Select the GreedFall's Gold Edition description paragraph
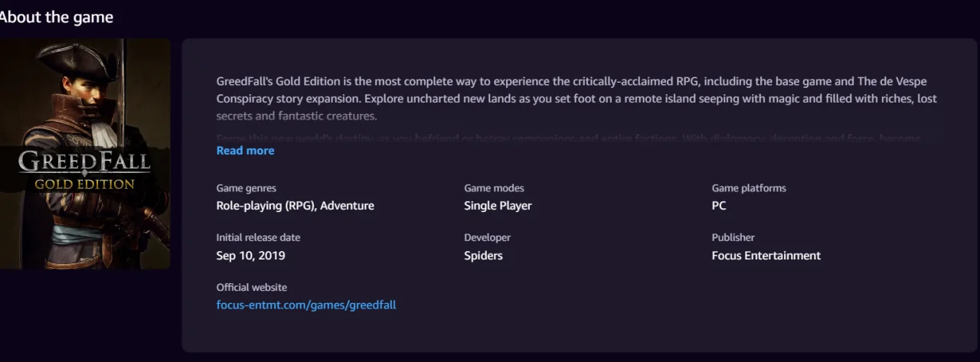 (x=577, y=99)
